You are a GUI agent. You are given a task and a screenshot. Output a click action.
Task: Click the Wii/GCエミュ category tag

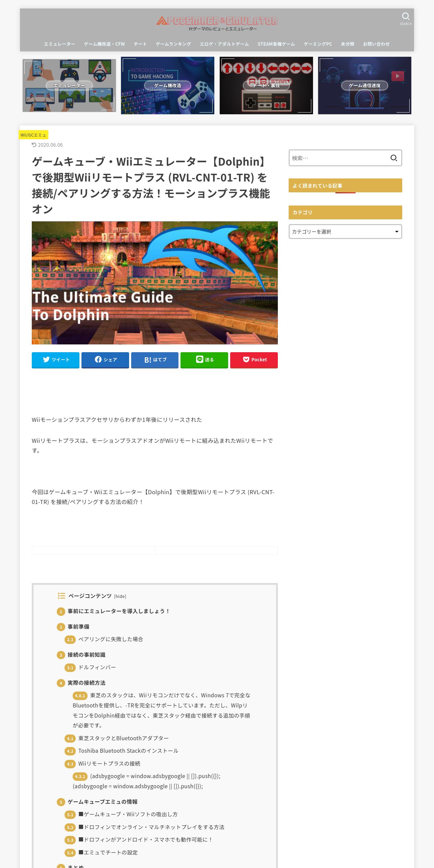point(33,135)
